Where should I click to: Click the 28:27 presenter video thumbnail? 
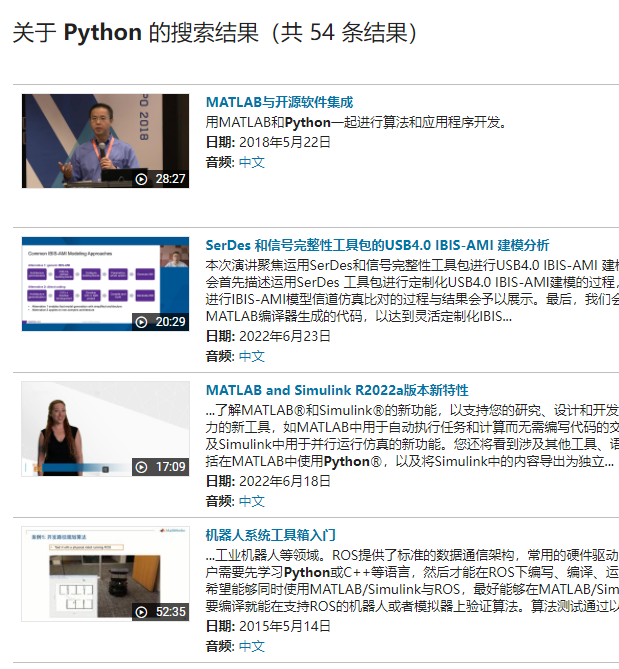click(105, 141)
